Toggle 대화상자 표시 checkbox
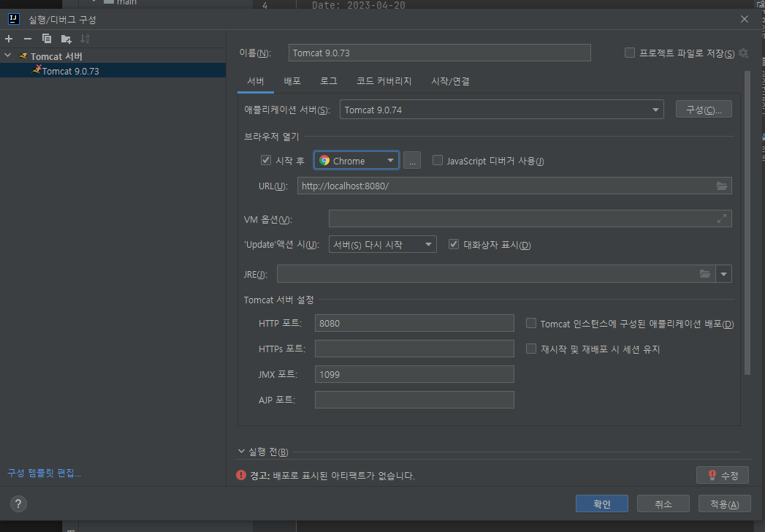This screenshot has width=765, height=532. 454,244
